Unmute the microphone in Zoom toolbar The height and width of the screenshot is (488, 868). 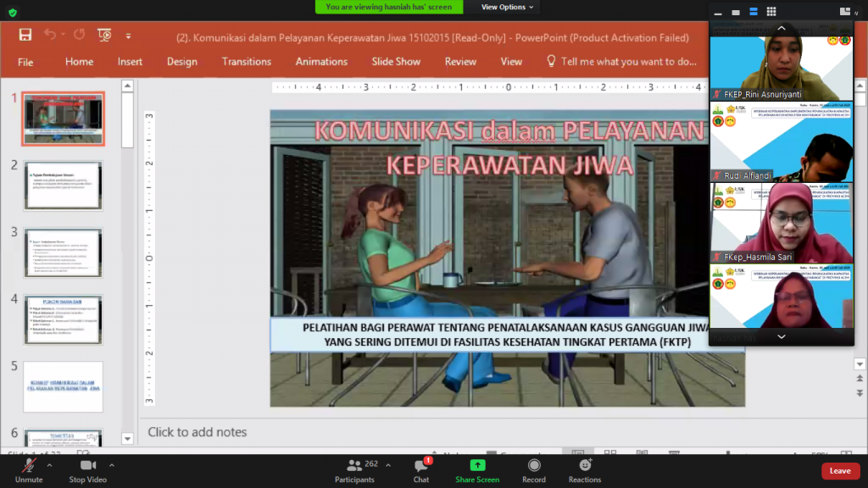pyautogui.click(x=28, y=466)
